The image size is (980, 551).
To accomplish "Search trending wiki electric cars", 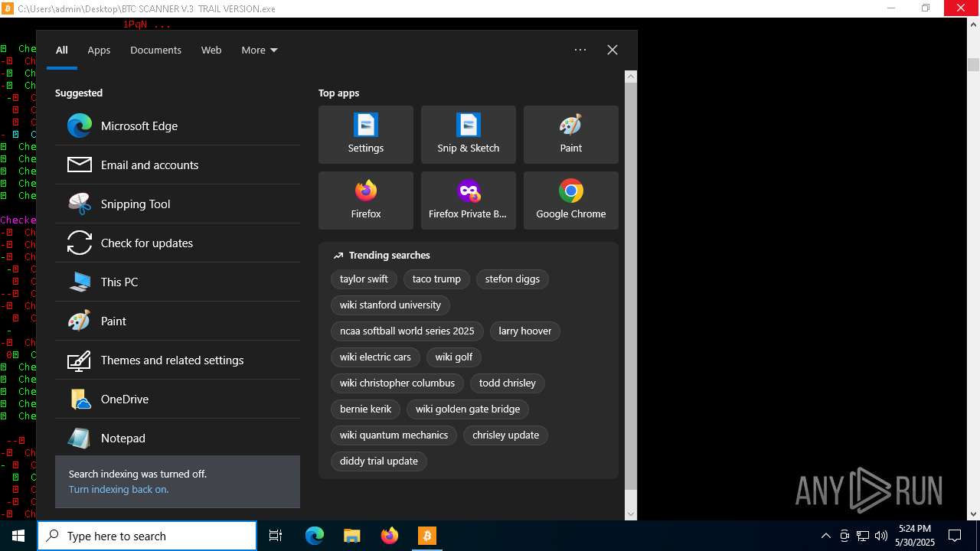I will tap(375, 357).
